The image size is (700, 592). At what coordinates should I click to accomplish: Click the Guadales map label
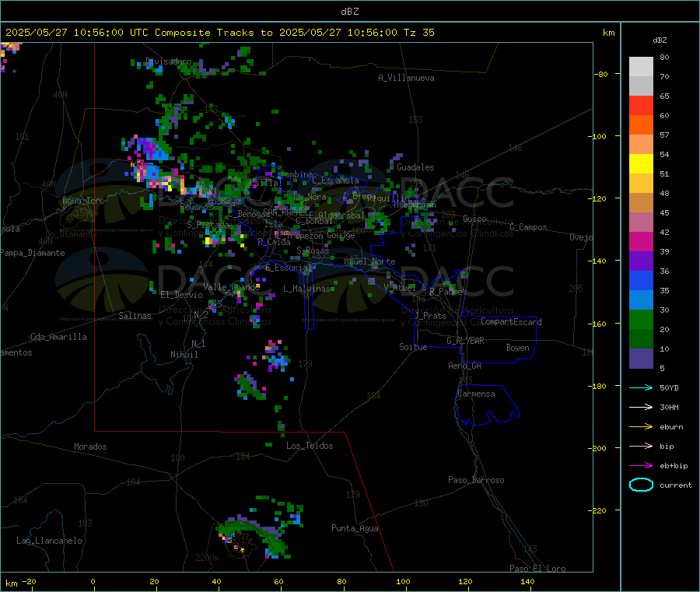[x=415, y=167]
